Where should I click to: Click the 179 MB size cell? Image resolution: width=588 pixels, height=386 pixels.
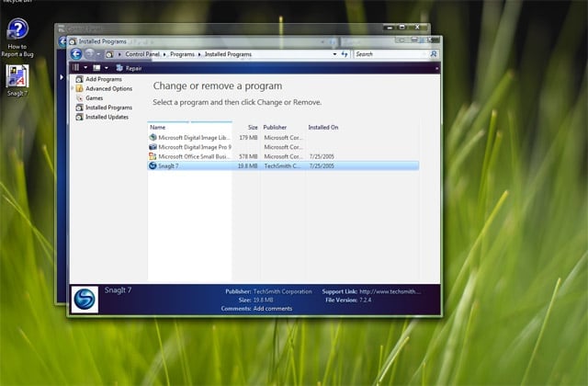point(248,138)
